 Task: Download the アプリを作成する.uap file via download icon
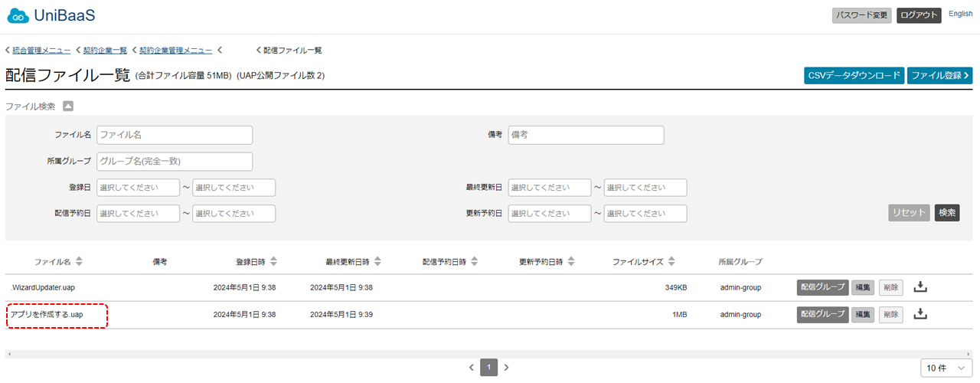point(921,314)
